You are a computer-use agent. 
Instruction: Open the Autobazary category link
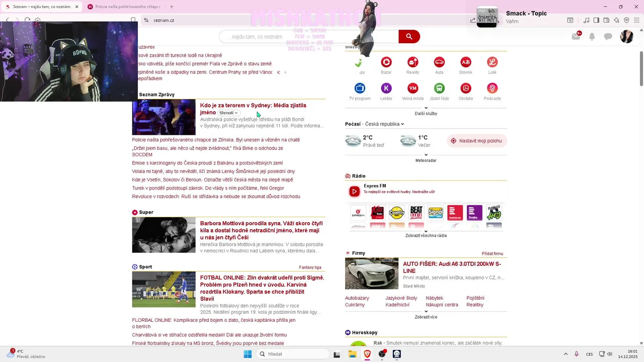coord(357,298)
